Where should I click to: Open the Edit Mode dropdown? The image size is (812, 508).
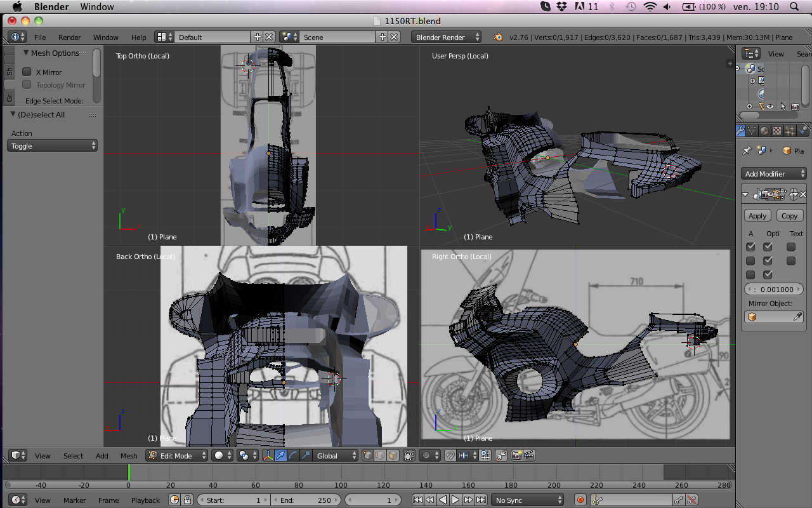click(x=177, y=455)
